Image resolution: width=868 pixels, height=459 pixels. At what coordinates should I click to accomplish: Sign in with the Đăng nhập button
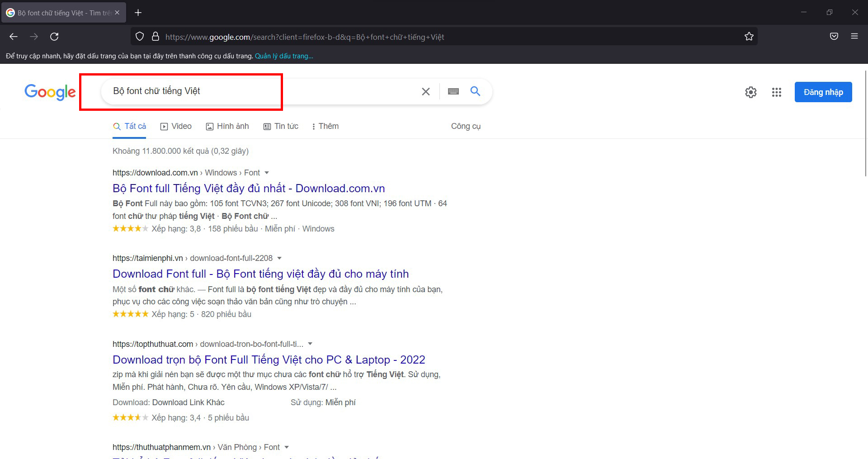[x=823, y=92]
